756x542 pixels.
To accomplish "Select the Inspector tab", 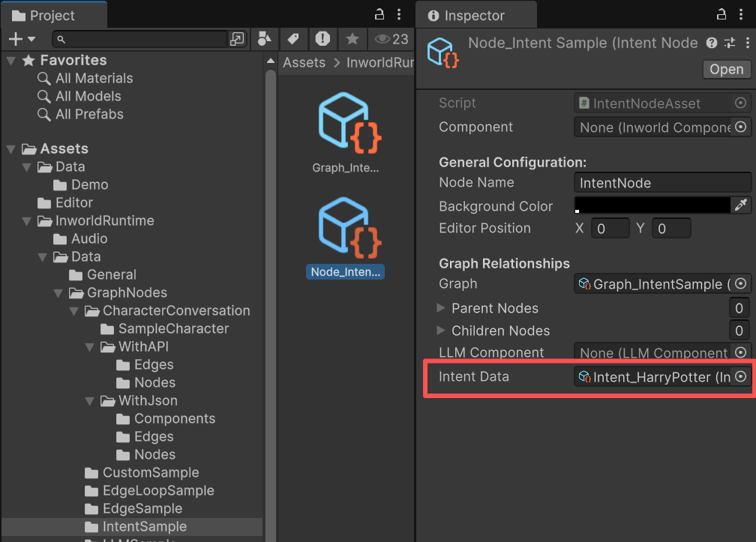I will click(x=475, y=13).
